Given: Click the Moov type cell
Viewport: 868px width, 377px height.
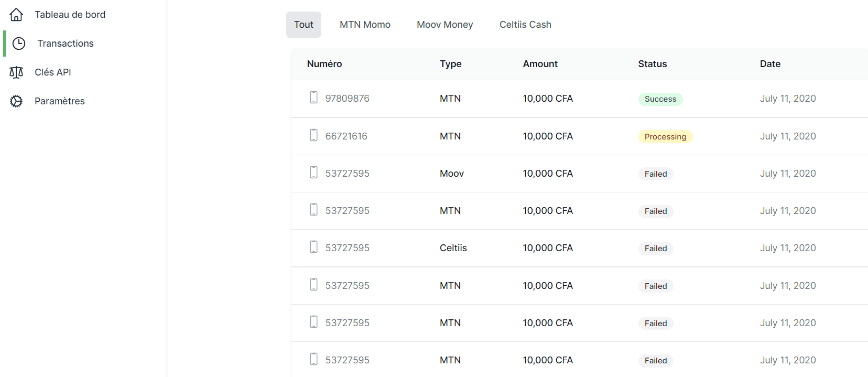Looking at the screenshot, I should (x=452, y=174).
